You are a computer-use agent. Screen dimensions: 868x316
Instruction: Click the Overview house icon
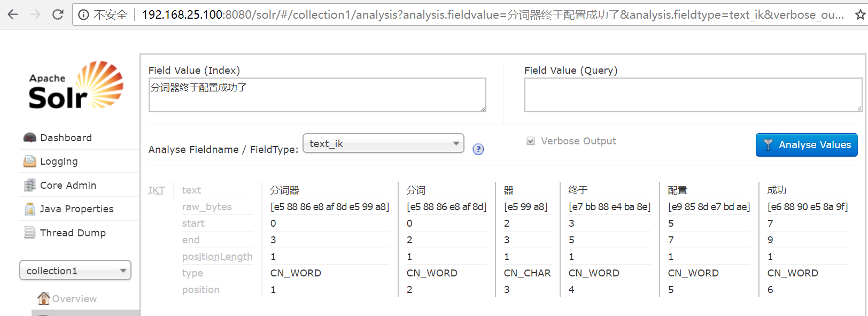[x=44, y=298]
